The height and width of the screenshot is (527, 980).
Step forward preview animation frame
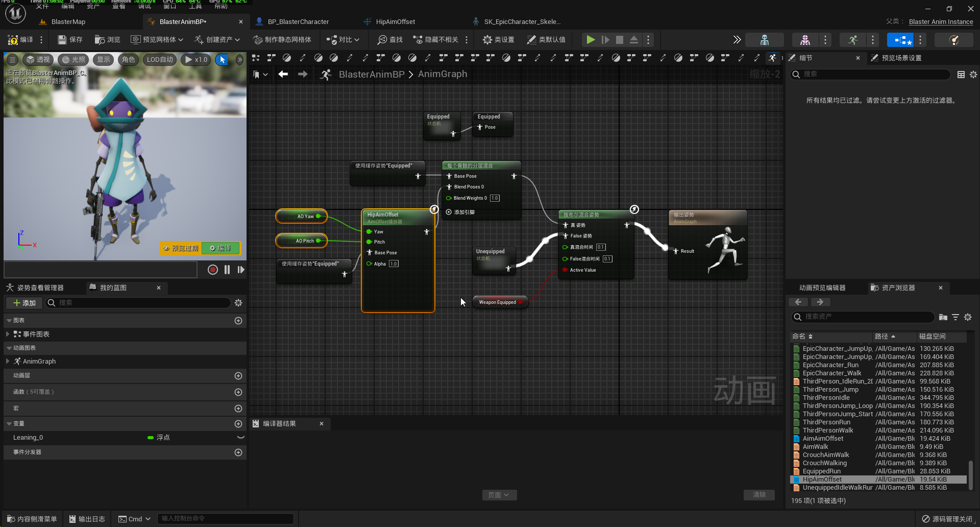(x=241, y=270)
